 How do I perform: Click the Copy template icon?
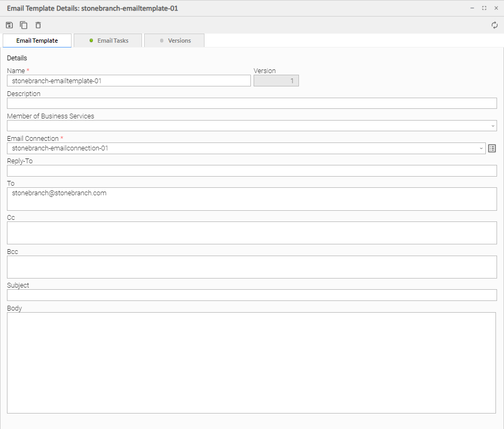point(23,25)
